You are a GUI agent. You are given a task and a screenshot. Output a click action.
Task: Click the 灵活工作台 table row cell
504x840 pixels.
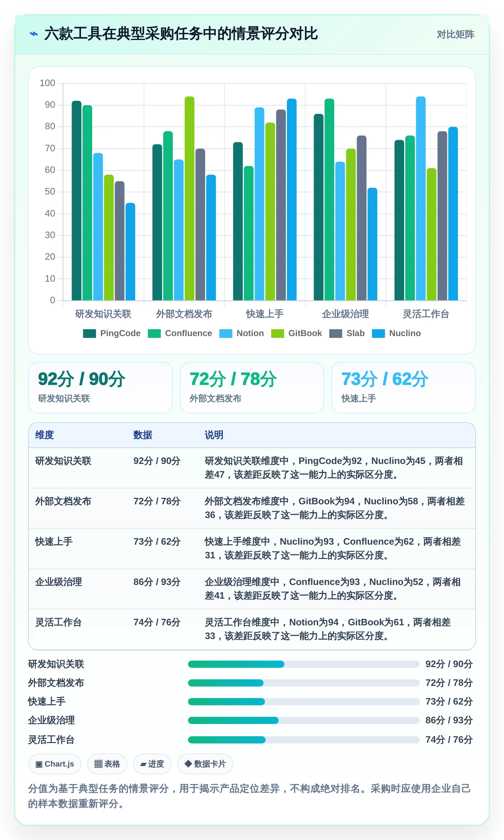pyautogui.click(x=59, y=622)
